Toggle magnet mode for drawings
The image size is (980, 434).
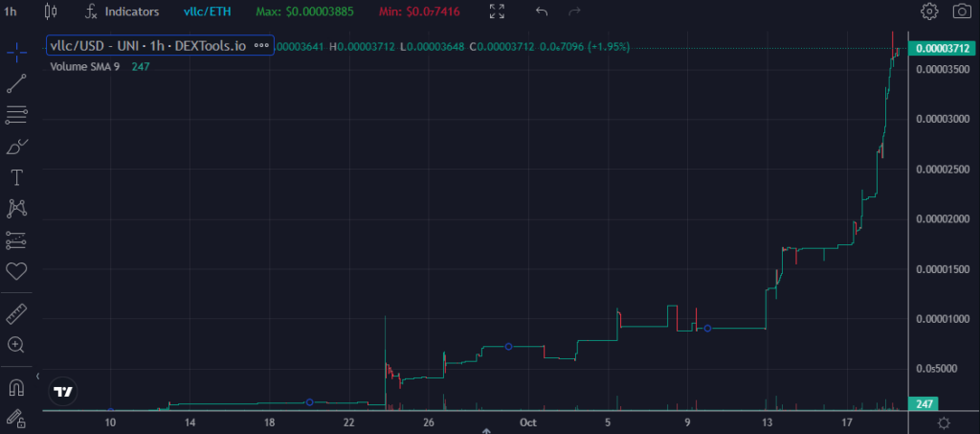click(16, 387)
